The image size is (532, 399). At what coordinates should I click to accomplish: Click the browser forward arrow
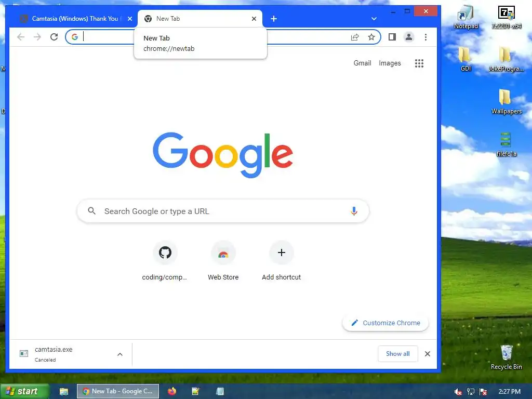coord(37,37)
